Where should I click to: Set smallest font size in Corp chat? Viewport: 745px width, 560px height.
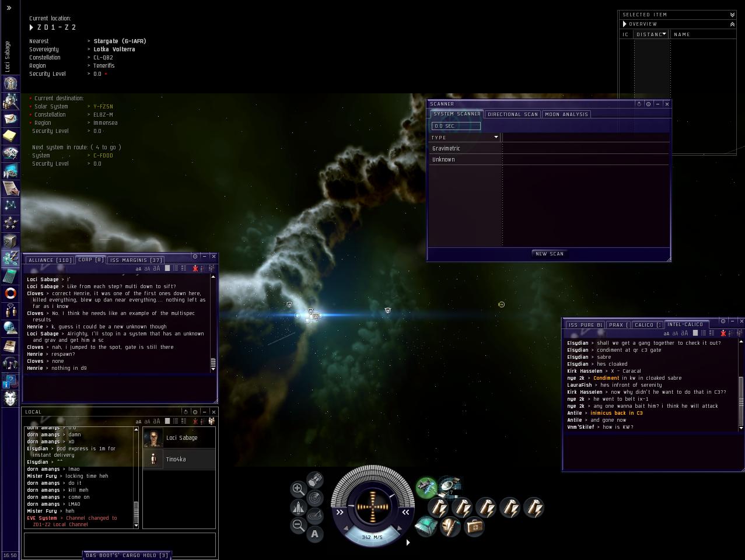(138, 269)
